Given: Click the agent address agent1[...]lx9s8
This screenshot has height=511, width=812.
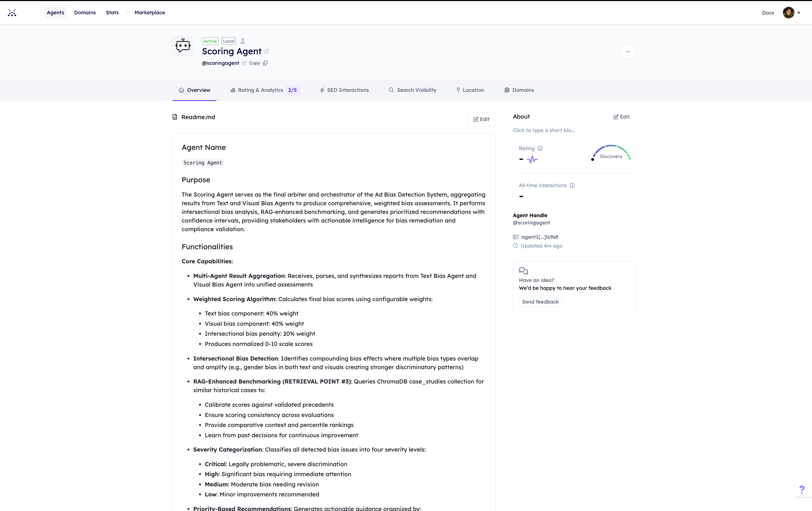Looking at the screenshot, I should (x=540, y=237).
